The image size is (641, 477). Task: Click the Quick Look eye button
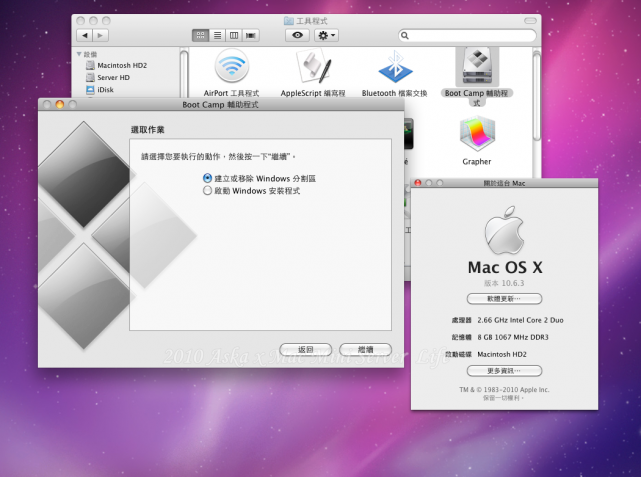pos(297,36)
